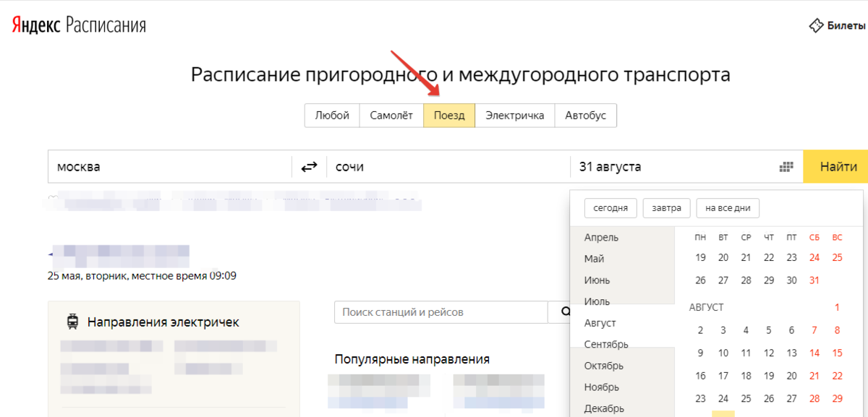868x417 pixels.
Task: Pick July 19 in the calendar
Action: (700, 257)
